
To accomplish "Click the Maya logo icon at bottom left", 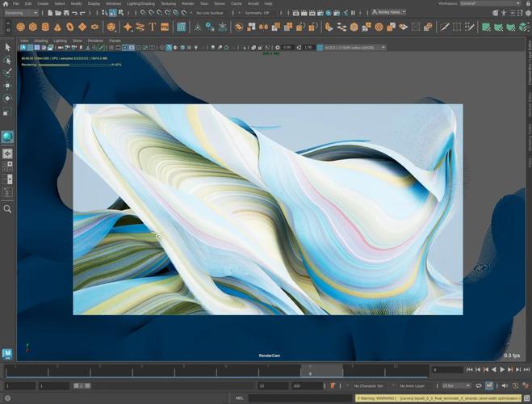I will click(7, 352).
